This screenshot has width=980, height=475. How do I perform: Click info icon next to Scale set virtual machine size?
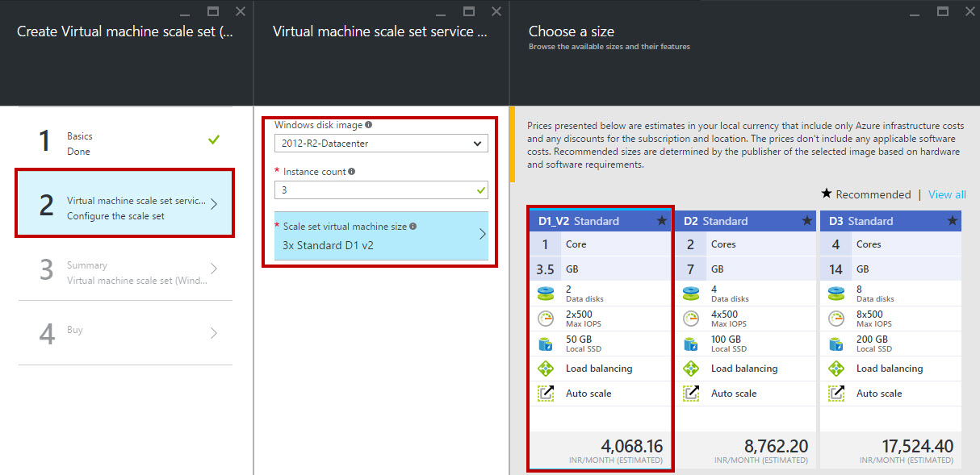point(413,227)
